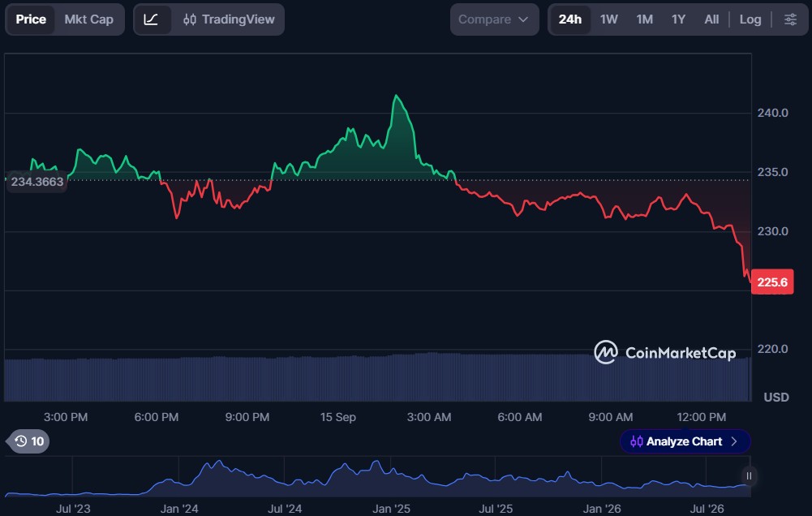Open chart settings sliders icon
The image size is (812, 516).
[790, 19]
